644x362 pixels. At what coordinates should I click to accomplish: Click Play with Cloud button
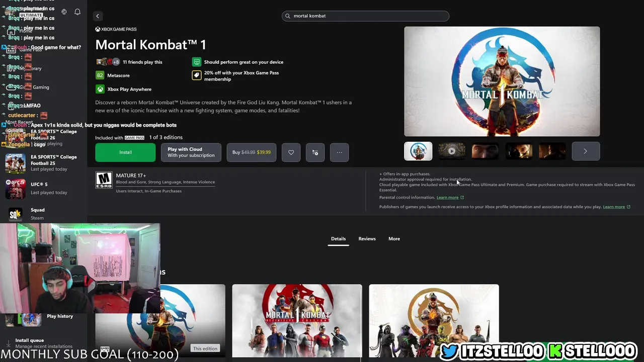(191, 152)
